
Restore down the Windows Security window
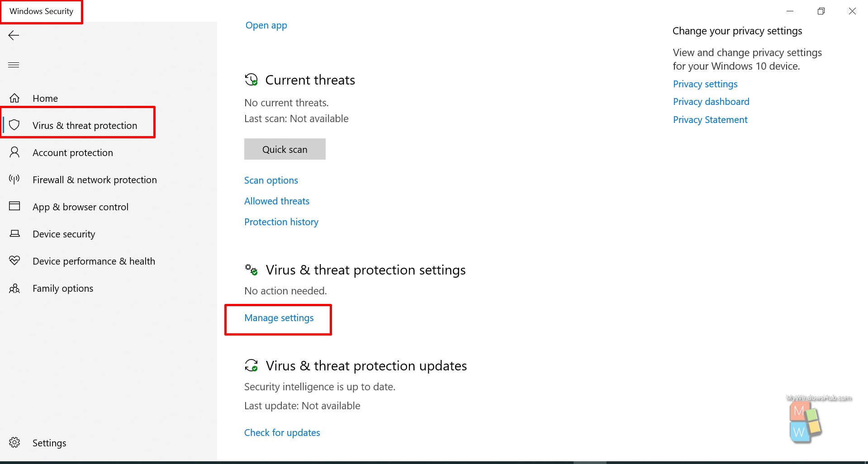pyautogui.click(x=821, y=11)
